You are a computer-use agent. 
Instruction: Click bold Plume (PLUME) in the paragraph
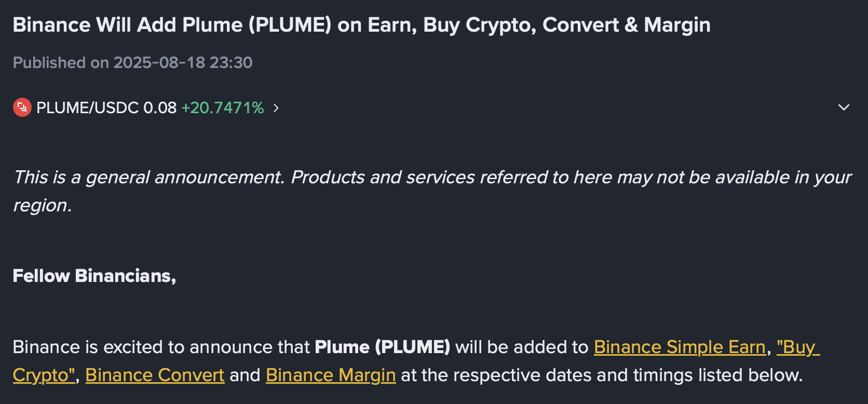[x=382, y=347]
